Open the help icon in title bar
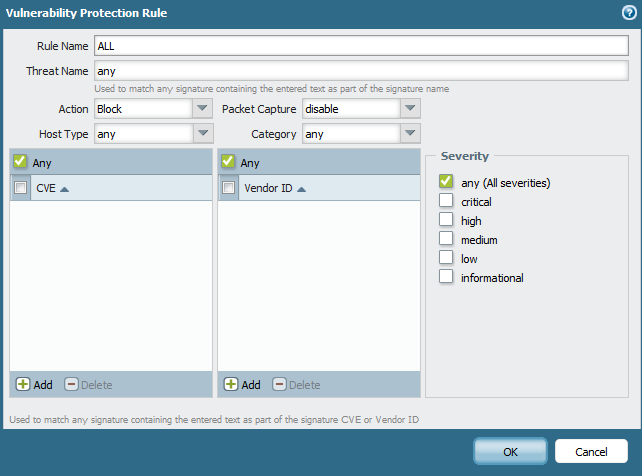 click(x=629, y=13)
